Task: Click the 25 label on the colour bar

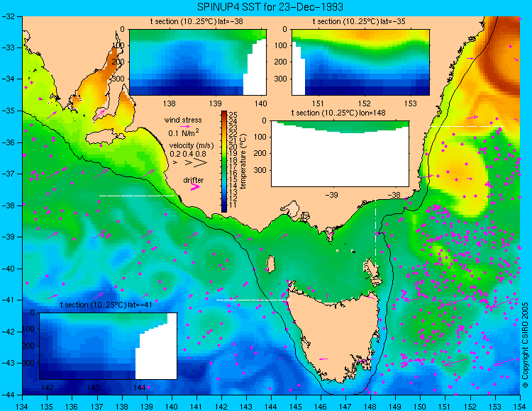Action: [x=233, y=115]
